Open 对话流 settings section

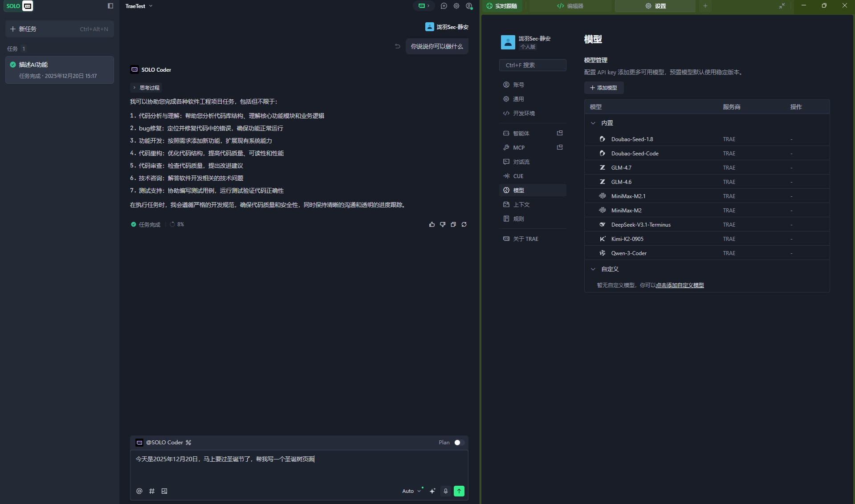click(x=533, y=162)
